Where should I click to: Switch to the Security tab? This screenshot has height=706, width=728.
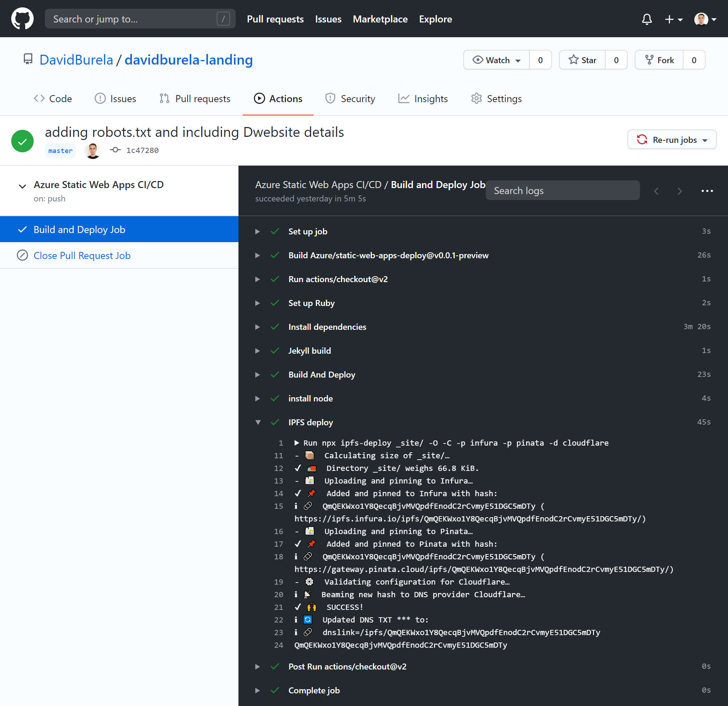350,99
